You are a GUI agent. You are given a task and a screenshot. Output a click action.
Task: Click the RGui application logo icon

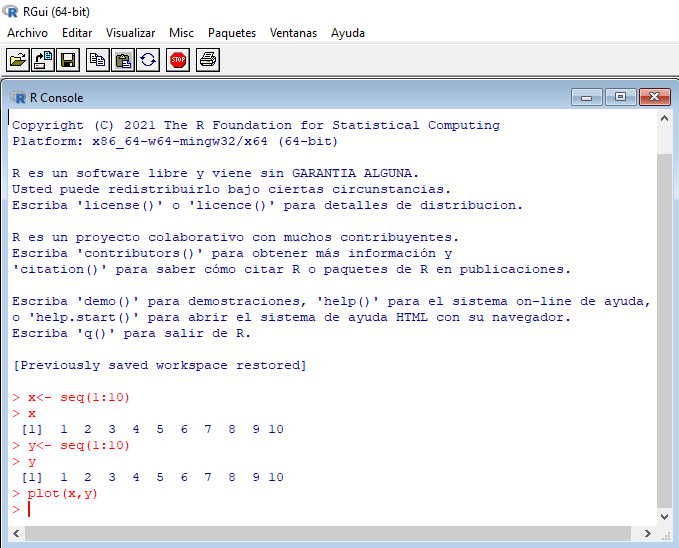click(x=10, y=11)
